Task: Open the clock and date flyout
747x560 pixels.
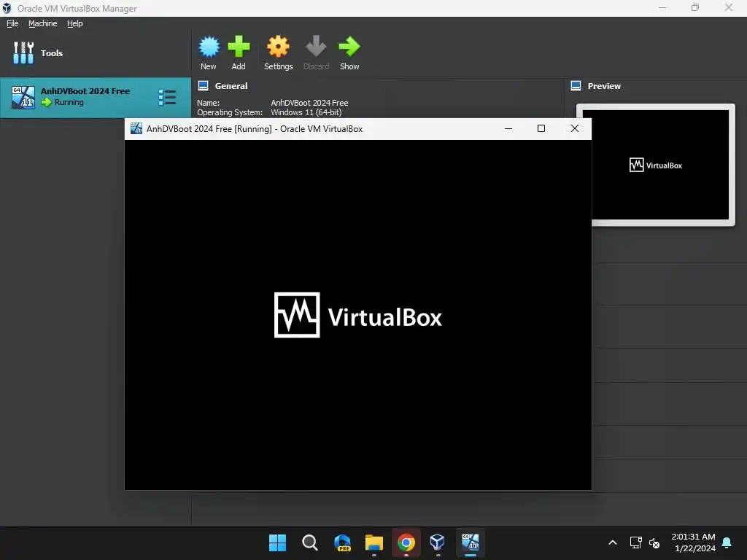Action: point(693,542)
